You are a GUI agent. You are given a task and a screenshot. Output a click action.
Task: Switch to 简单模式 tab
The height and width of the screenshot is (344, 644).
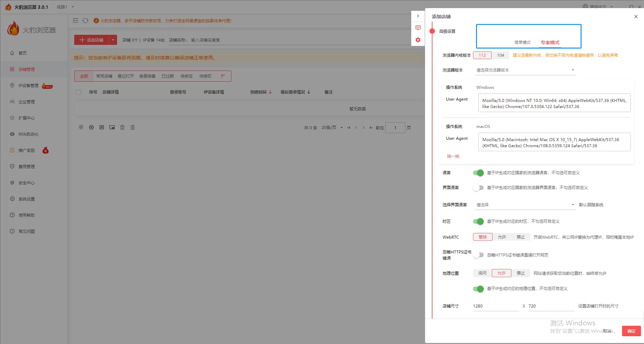click(522, 43)
